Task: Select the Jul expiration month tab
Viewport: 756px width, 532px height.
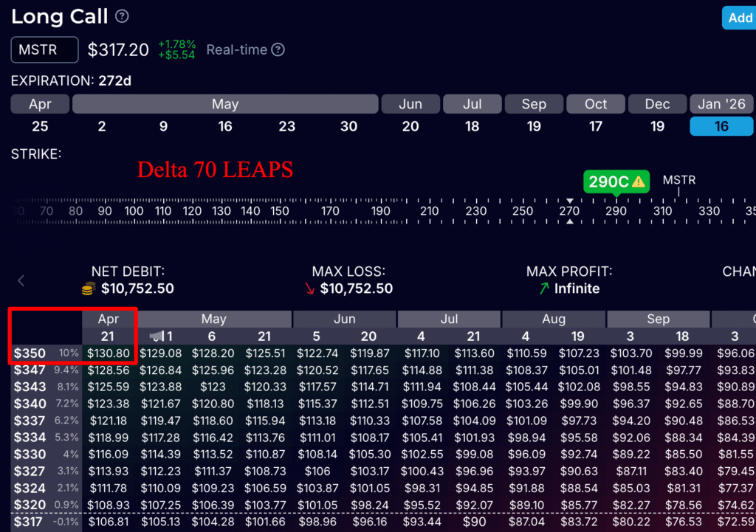Action: (x=472, y=104)
